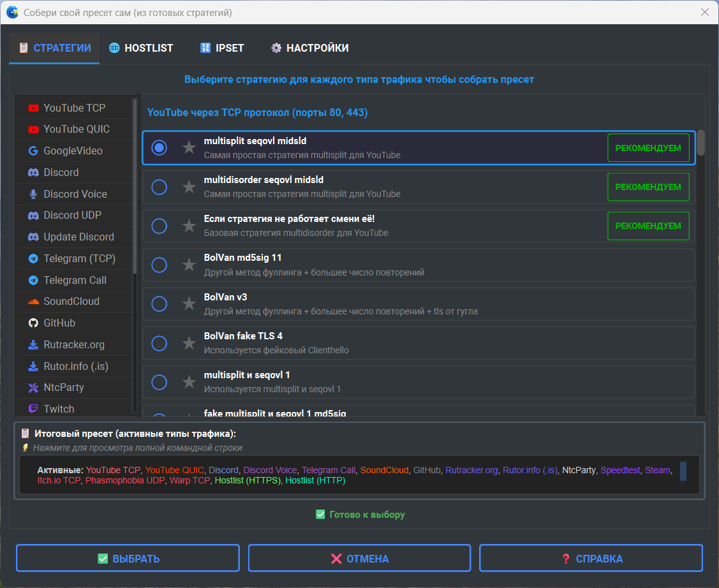
Task: Click the ОТМЕНА cancel button
Action: 359,559
